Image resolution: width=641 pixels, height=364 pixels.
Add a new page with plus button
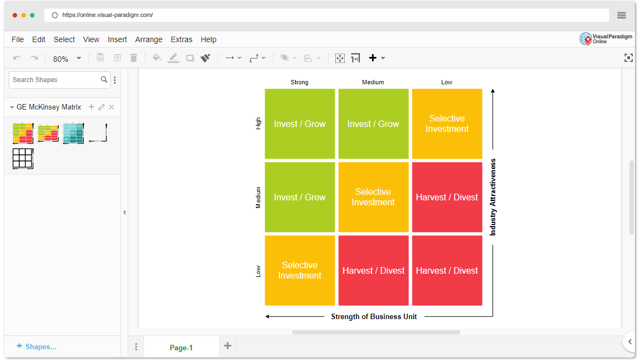point(228,346)
